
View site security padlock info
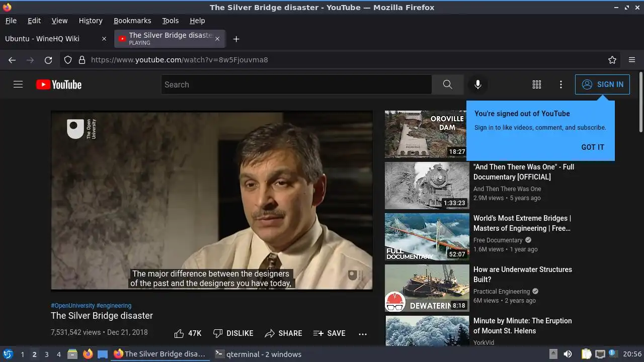(82, 60)
